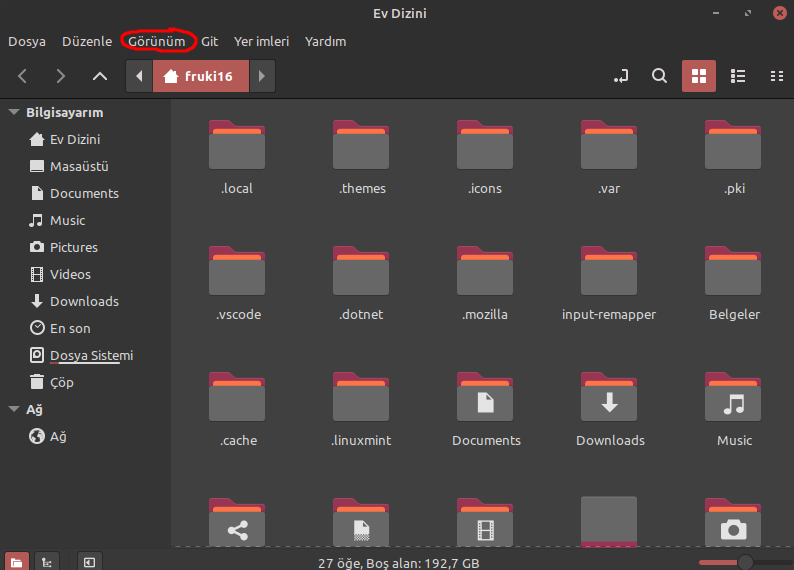The height and width of the screenshot is (570, 794).
Task: Open the Düzenle menu
Action: (x=87, y=42)
